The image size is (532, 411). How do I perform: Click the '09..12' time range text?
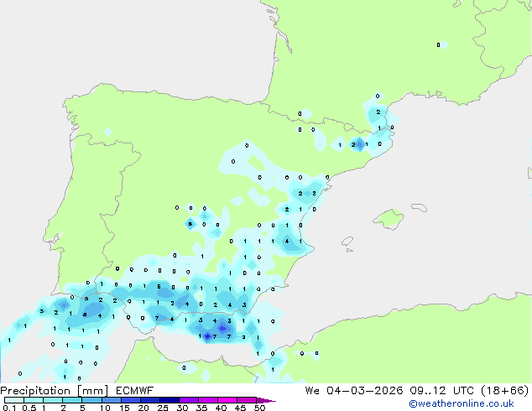tap(427, 391)
